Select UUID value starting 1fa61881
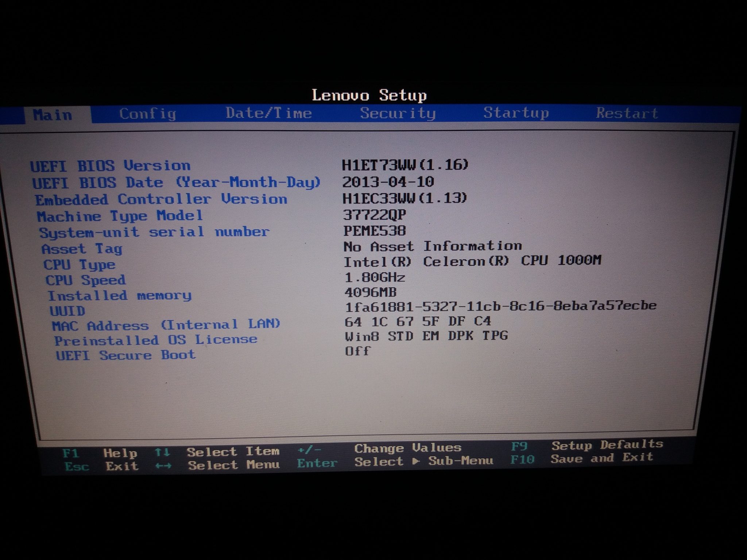Viewport: 747px width, 560px height. click(x=501, y=306)
